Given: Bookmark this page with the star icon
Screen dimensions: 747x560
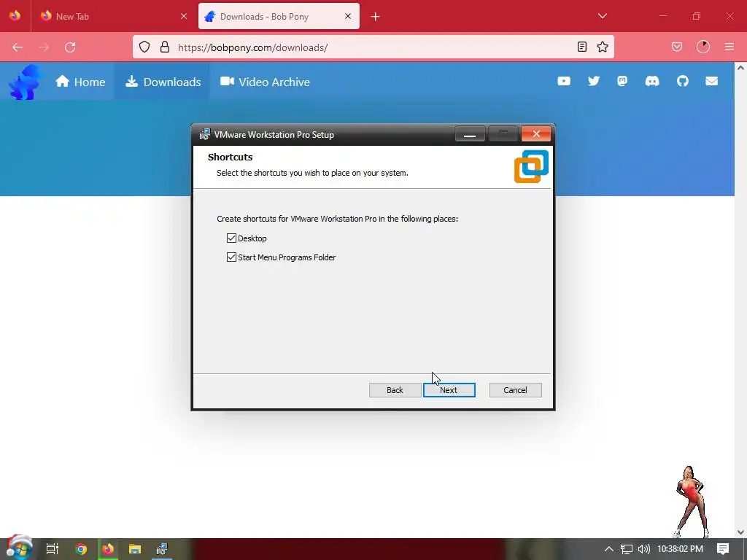Looking at the screenshot, I should coord(602,47).
